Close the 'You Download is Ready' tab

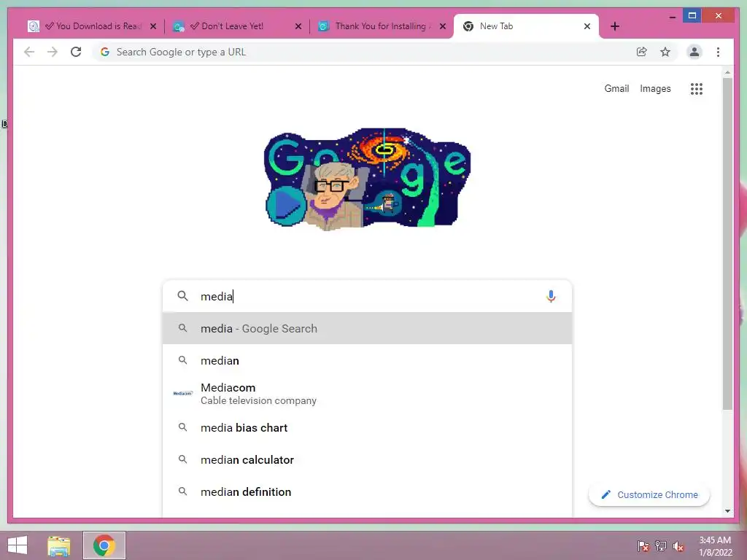(153, 26)
